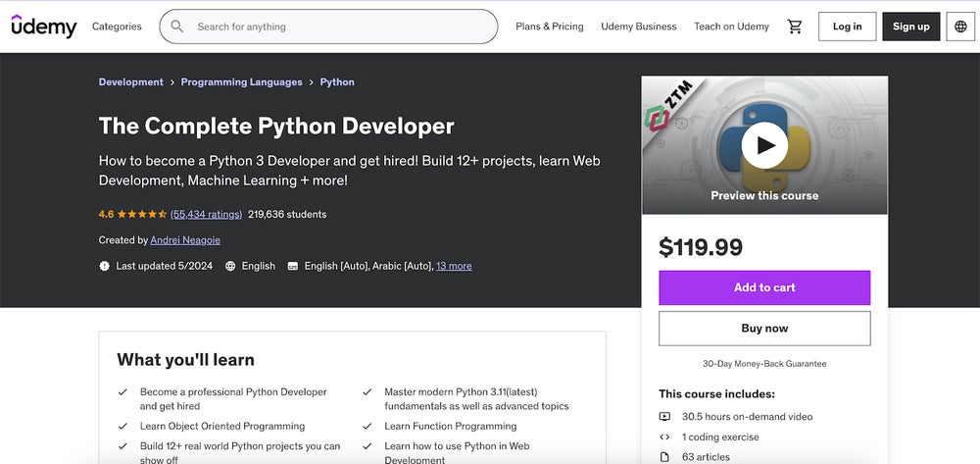Open the Udemy logo home link
The width and height of the screenshot is (980, 464).
click(44, 26)
